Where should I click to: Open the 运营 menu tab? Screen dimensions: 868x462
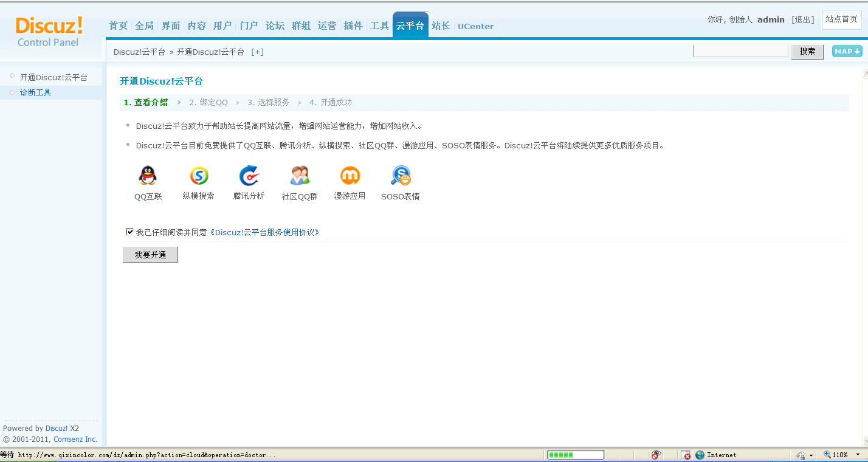pos(327,26)
